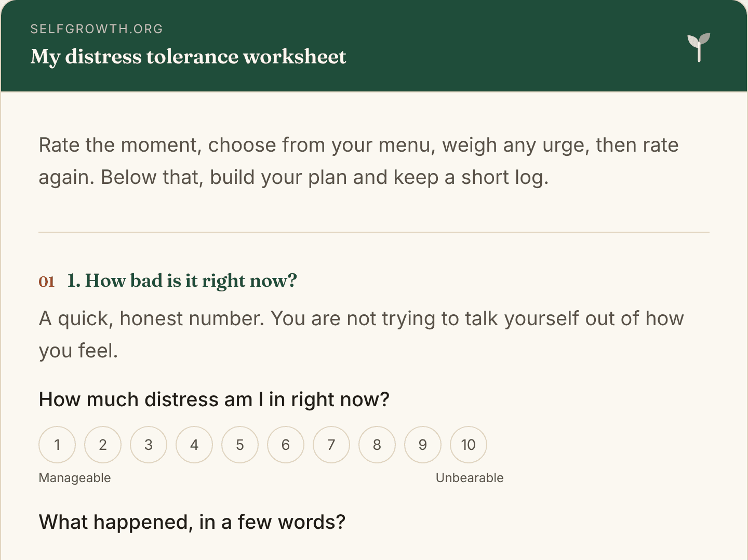The height and width of the screenshot is (560, 748).
Task: Click the SELFGROWTH.ORG site label
Action: pyautogui.click(x=97, y=29)
